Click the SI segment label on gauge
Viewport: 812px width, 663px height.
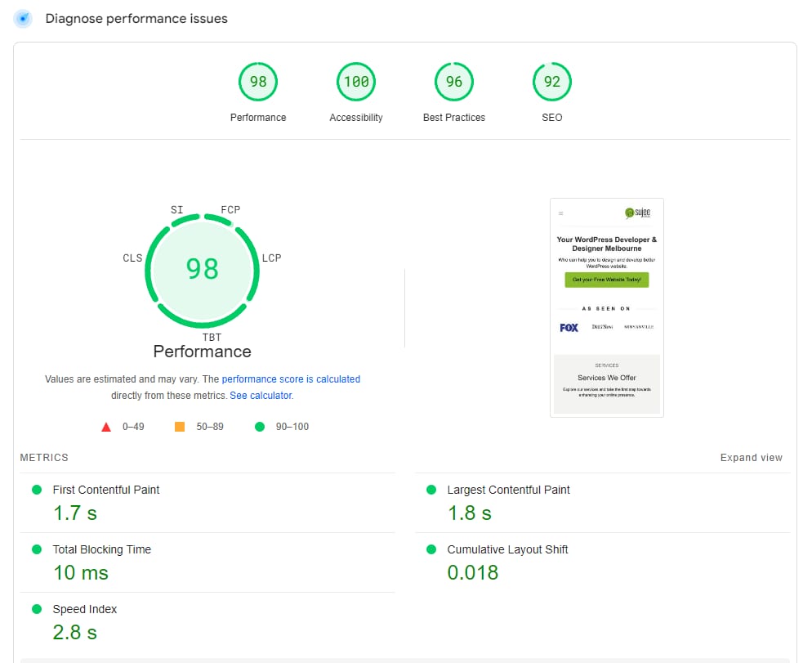click(x=176, y=209)
